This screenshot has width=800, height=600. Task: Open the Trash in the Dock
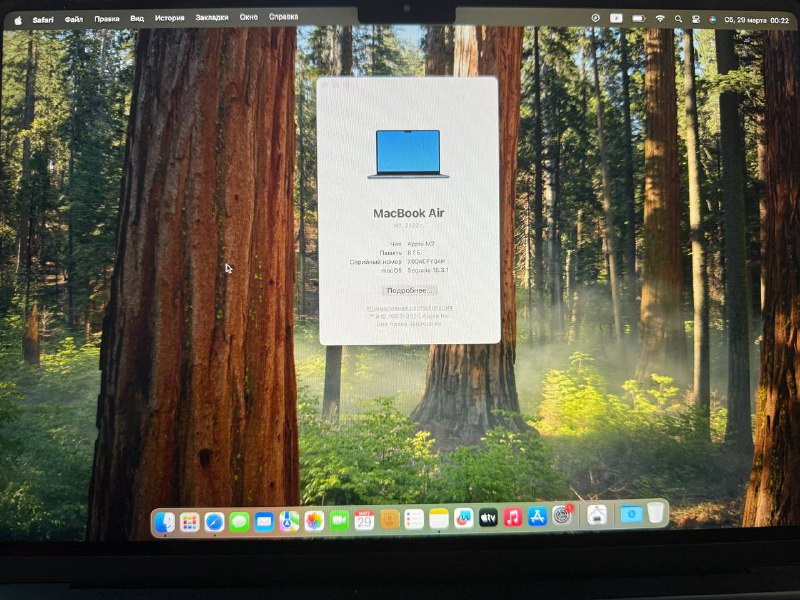[656, 513]
